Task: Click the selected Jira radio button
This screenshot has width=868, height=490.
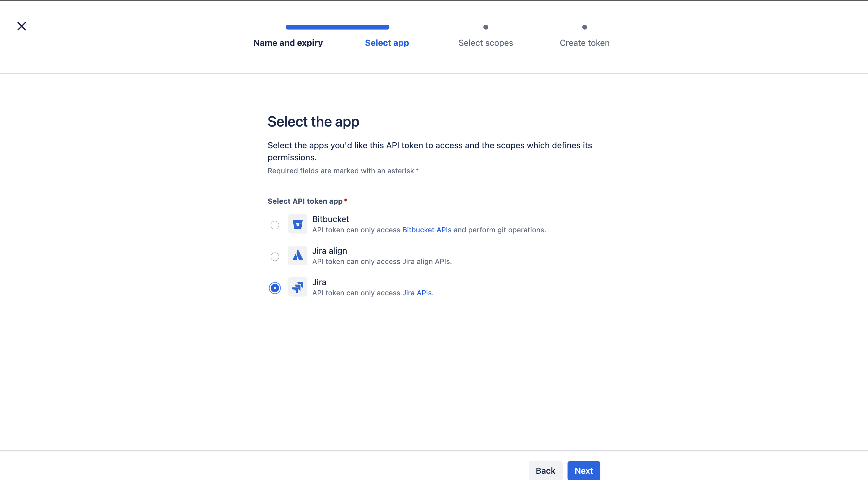Action: (275, 288)
